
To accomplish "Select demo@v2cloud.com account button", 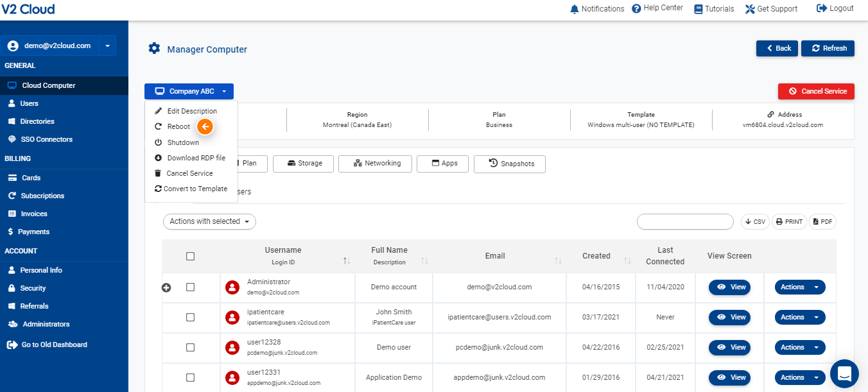I will click(50, 46).
